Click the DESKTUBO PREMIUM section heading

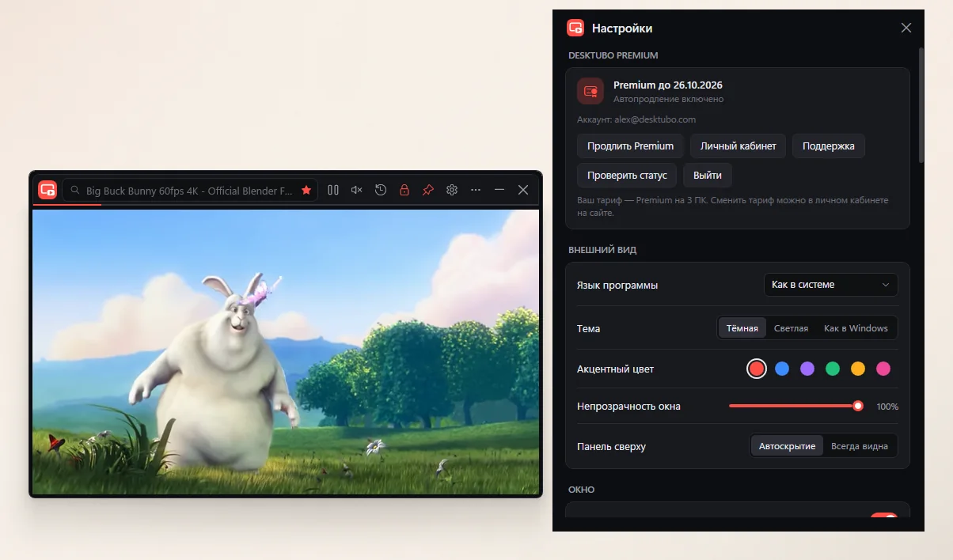click(613, 55)
